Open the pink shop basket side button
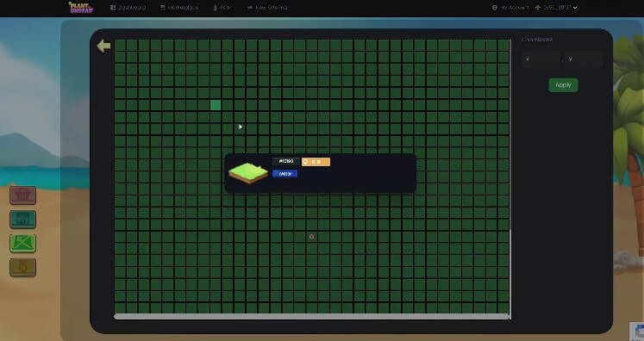Viewport: 644px width, 341px height. [23, 195]
